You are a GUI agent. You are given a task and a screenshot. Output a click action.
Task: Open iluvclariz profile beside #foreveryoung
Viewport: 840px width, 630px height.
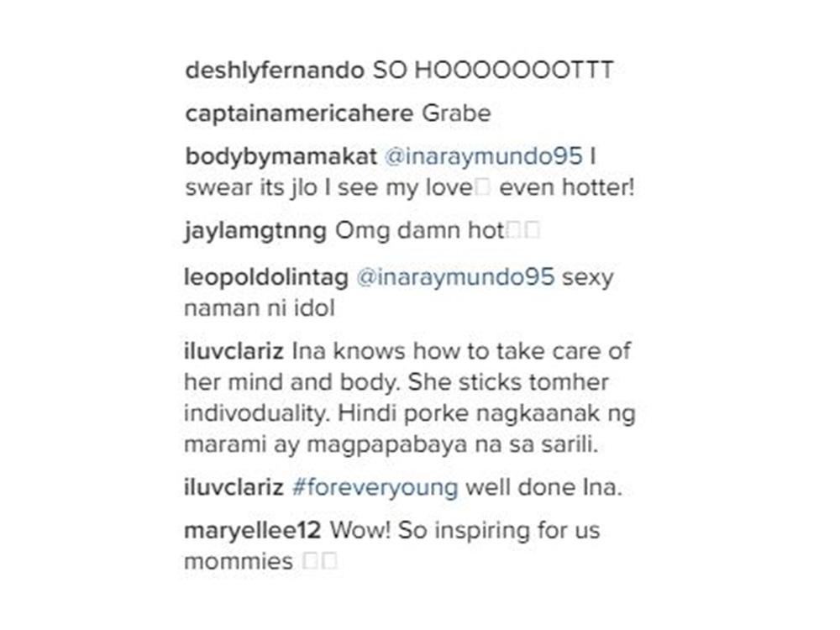tap(234, 487)
